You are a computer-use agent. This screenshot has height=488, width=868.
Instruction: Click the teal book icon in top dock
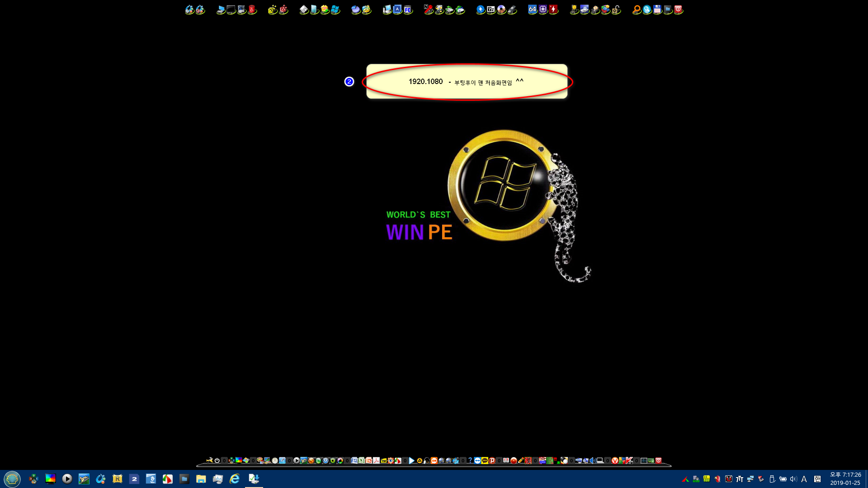click(314, 9)
